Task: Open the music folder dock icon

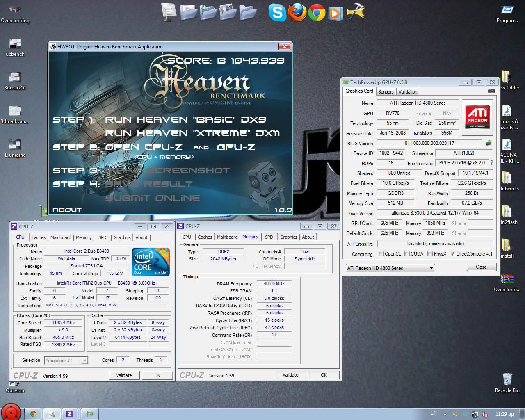Action: 208,12
